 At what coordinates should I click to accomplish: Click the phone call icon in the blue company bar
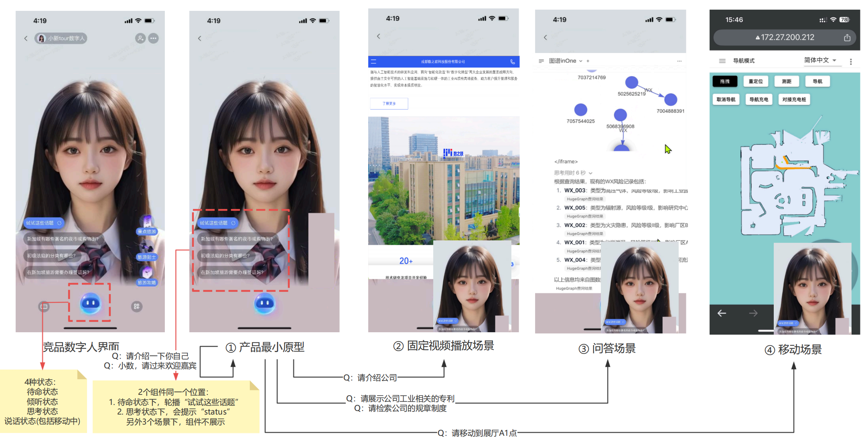click(x=512, y=62)
